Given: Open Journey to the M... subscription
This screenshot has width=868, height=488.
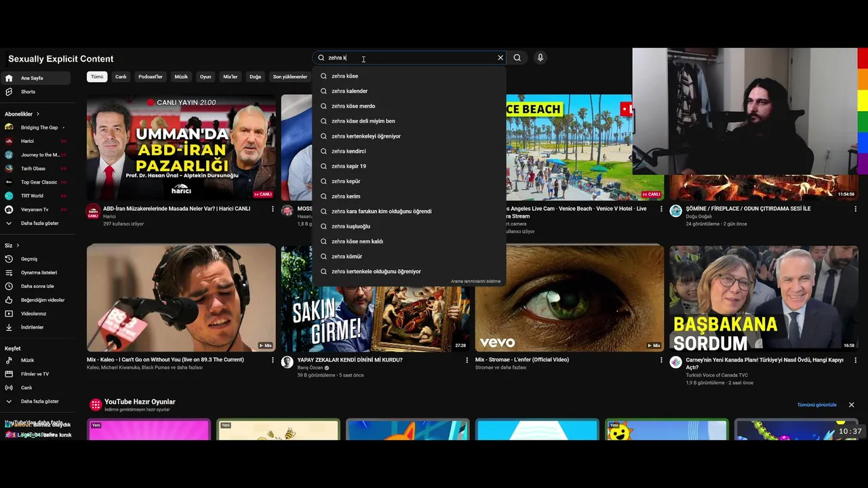Looking at the screenshot, I should point(35,155).
